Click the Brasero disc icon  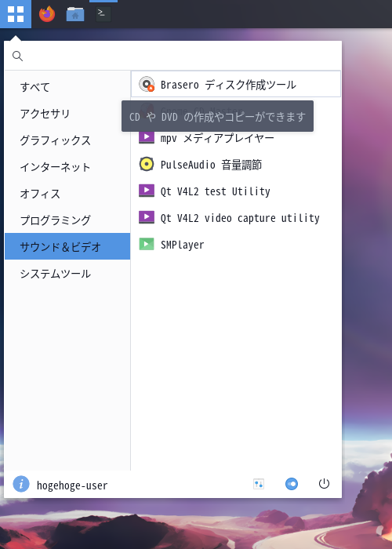point(147,84)
